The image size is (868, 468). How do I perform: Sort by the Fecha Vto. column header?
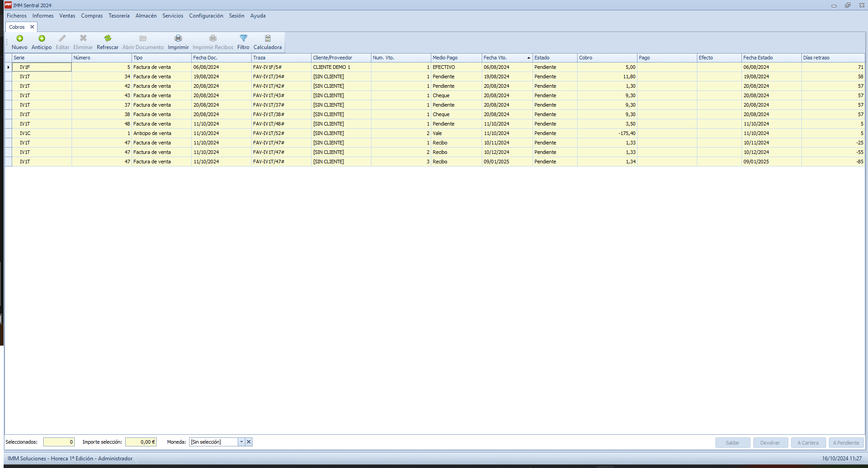point(507,58)
